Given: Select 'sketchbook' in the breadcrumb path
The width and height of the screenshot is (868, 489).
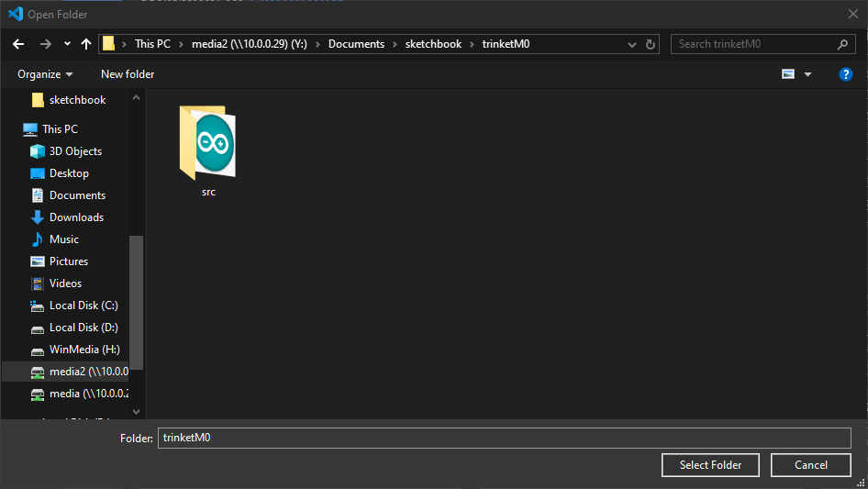Looking at the screenshot, I should 433,44.
